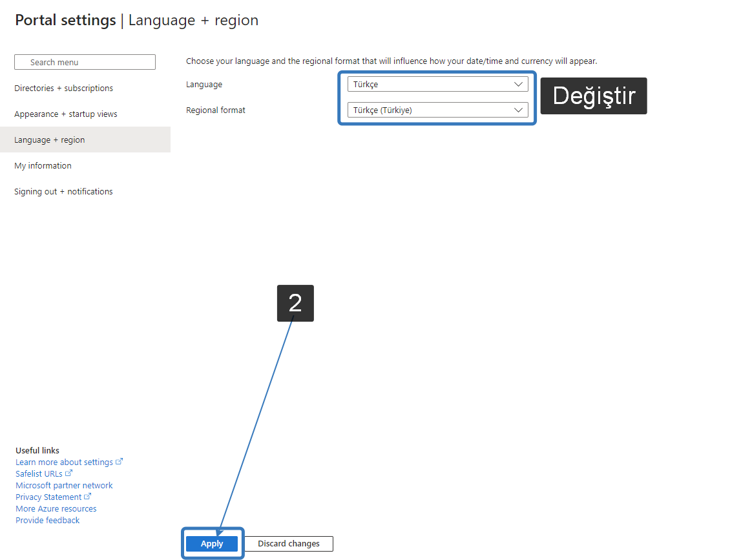Viewport: 741px width, 560px height.
Task: Open the Regional format dropdown showing Türkçe (Türkiye)
Action: 437,110
